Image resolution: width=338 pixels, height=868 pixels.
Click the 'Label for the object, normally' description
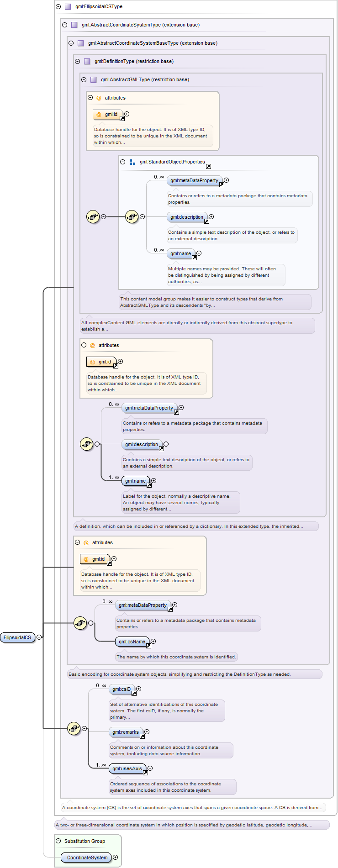181,503
